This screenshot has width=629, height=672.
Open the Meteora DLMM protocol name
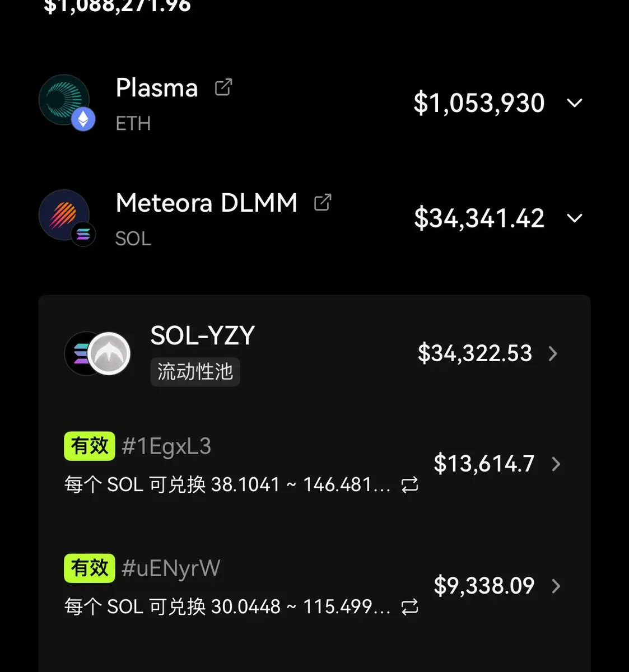(x=207, y=203)
